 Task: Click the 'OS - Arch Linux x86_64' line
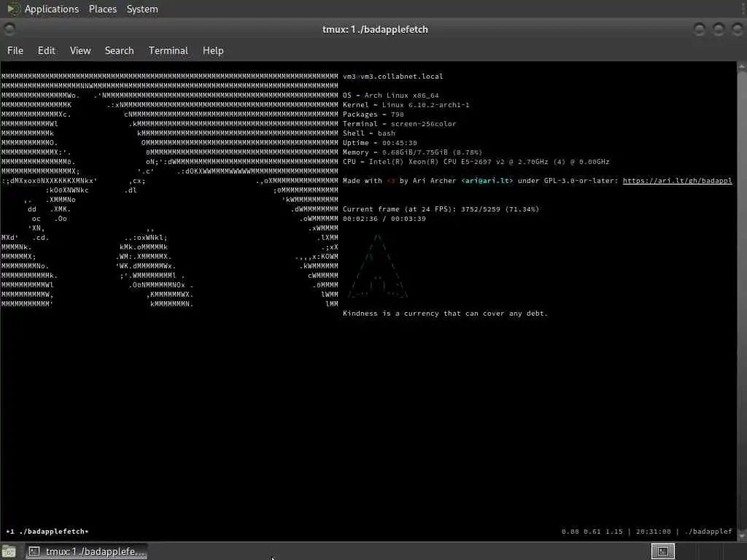coord(391,96)
